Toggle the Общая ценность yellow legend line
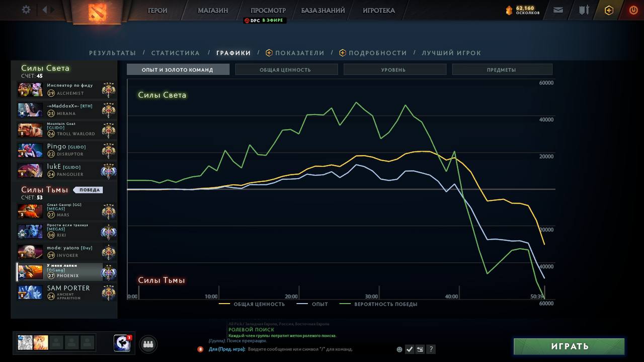The width and height of the screenshot is (644, 362). pyautogui.click(x=252, y=304)
